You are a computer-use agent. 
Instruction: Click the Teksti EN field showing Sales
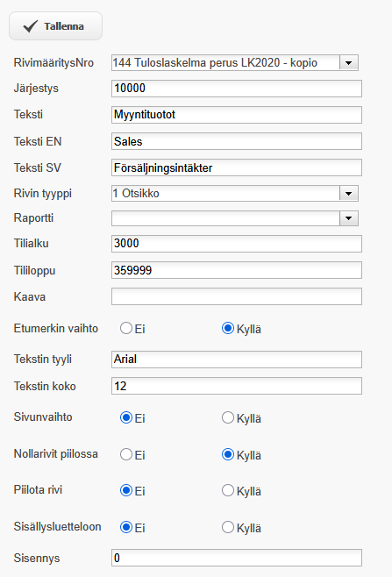click(237, 141)
